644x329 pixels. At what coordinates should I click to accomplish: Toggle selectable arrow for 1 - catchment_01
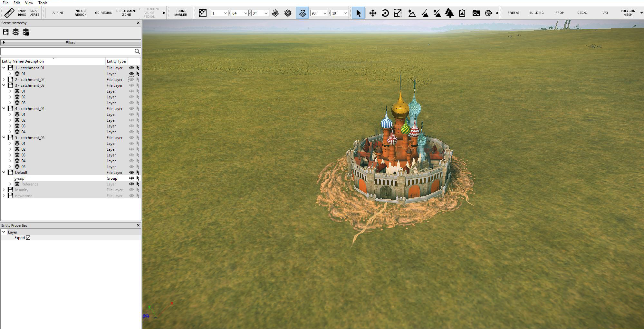click(138, 68)
